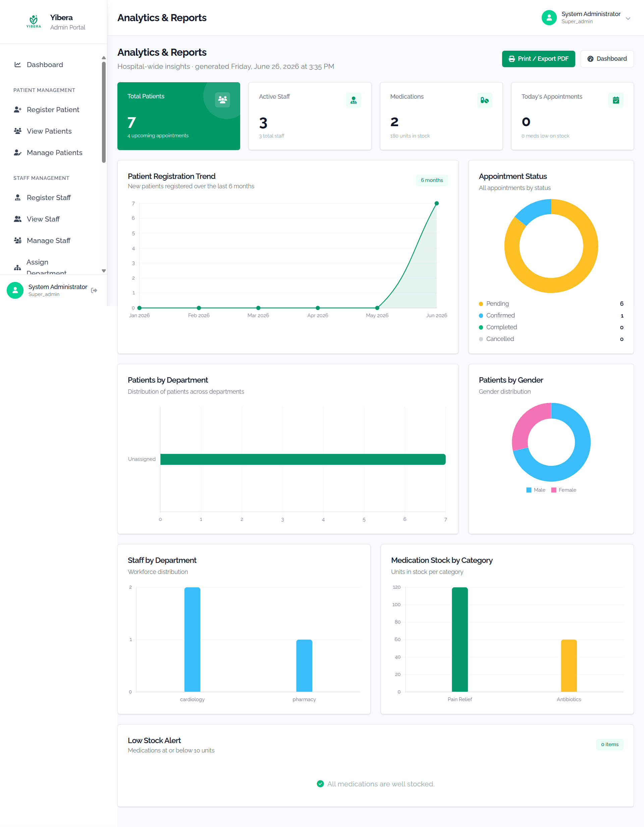
Task: Open Register Patient in the sidebar
Action: pos(51,110)
